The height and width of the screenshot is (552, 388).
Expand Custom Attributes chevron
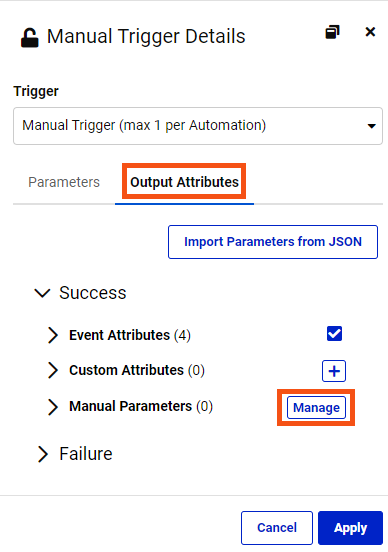53,370
